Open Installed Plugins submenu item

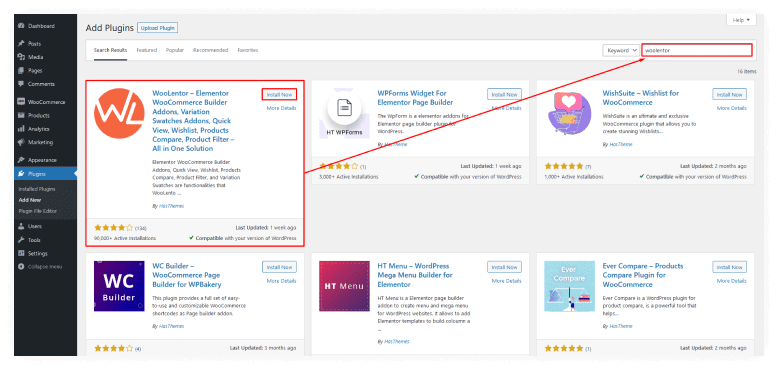(37, 189)
